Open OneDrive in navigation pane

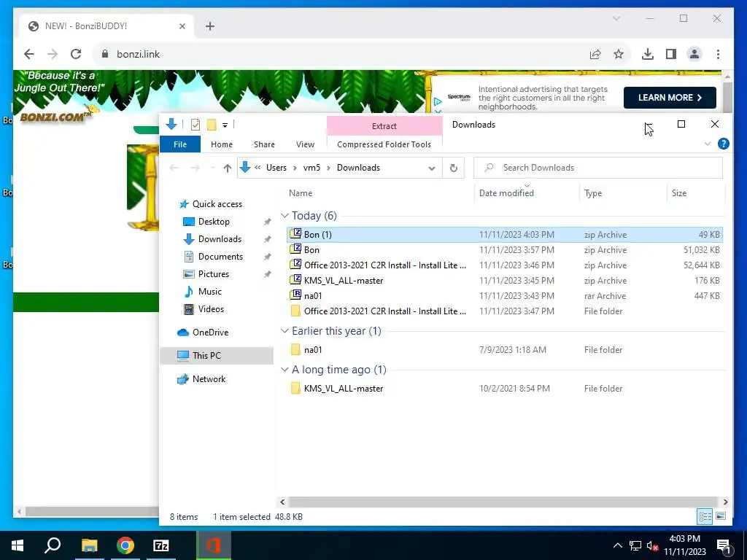pyautogui.click(x=210, y=332)
